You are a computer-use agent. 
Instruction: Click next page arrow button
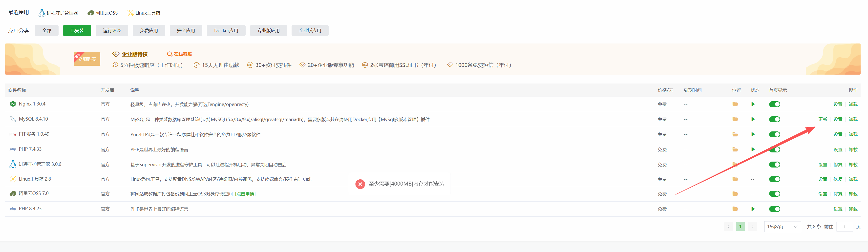coord(752,227)
